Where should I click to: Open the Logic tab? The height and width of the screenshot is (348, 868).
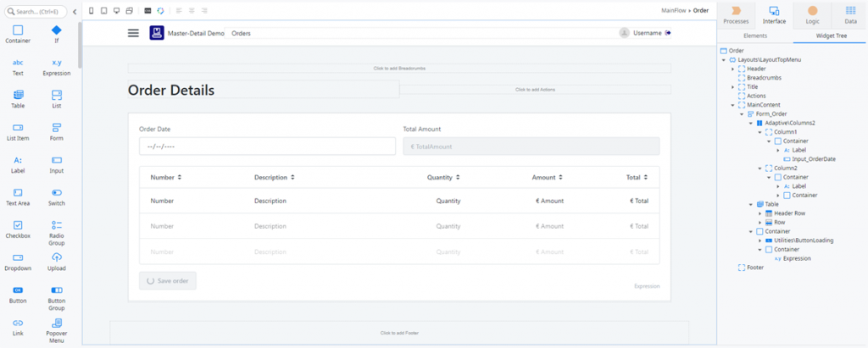pos(811,14)
